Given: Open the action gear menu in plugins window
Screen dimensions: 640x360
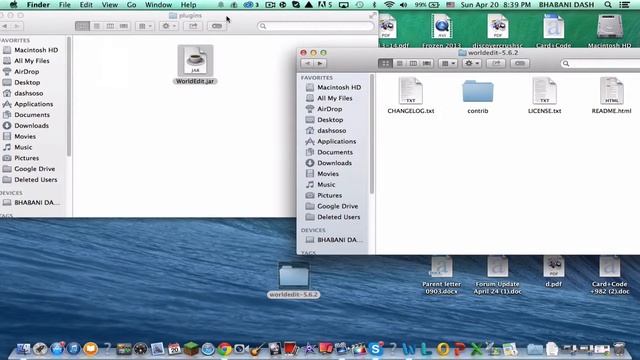Looking at the screenshot, I should pos(169,26).
